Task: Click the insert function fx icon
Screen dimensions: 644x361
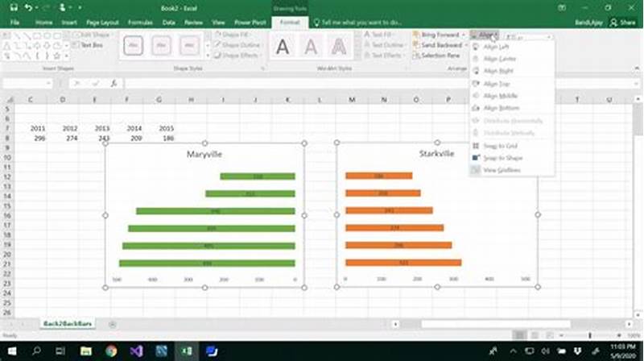Action: point(114,84)
